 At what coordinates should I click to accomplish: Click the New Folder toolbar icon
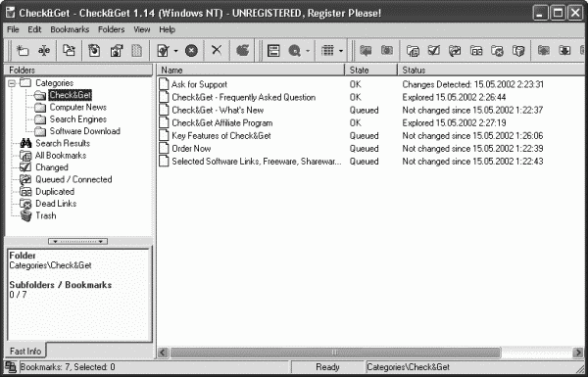pyautogui.click(x=23, y=51)
